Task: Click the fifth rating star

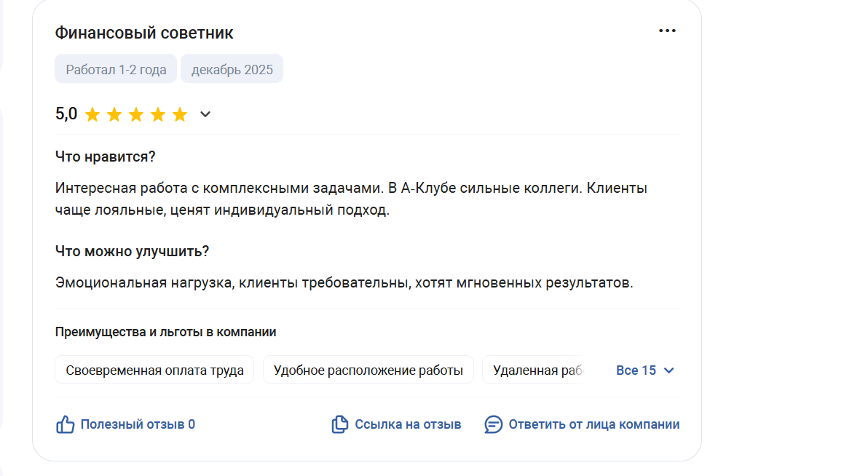Action: (180, 114)
